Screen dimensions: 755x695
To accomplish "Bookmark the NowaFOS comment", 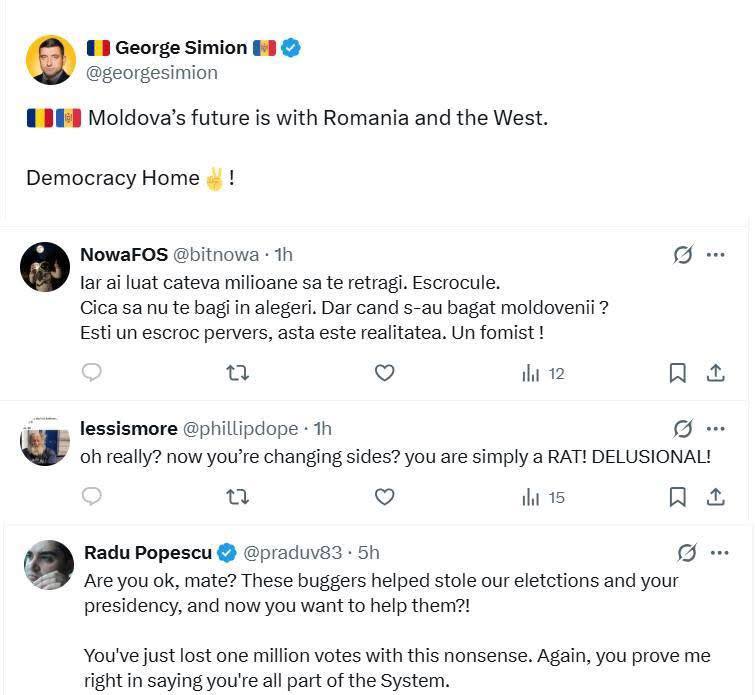I will tap(677, 373).
